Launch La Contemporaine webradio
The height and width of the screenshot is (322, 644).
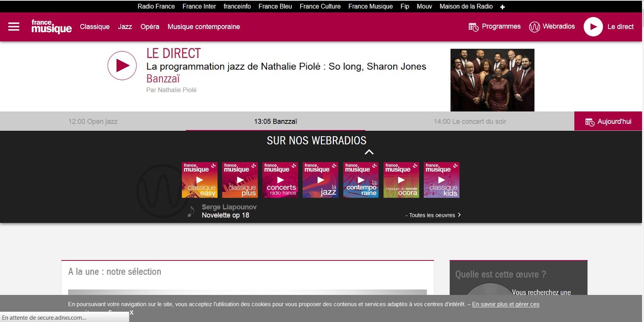(x=361, y=180)
